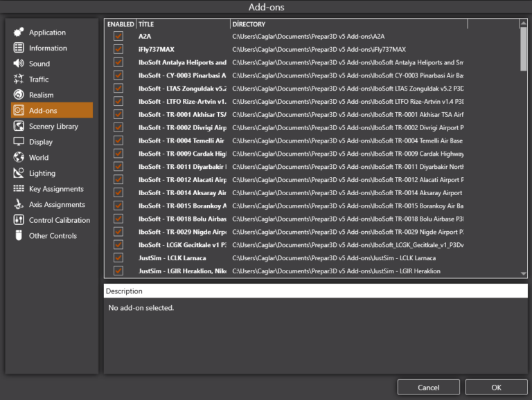Click the Axis Assignments joystick icon
The height and width of the screenshot is (400, 532).
[19, 204]
